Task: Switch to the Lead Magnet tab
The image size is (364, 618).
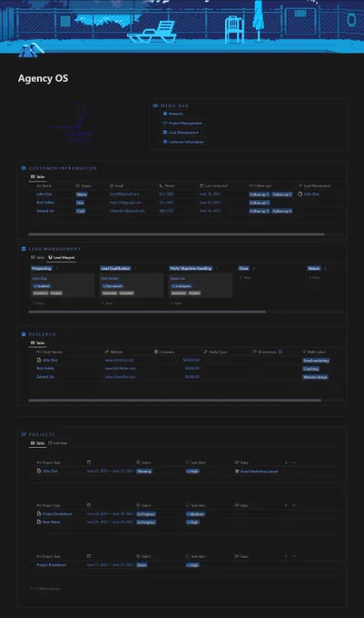Action: pos(62,257)
